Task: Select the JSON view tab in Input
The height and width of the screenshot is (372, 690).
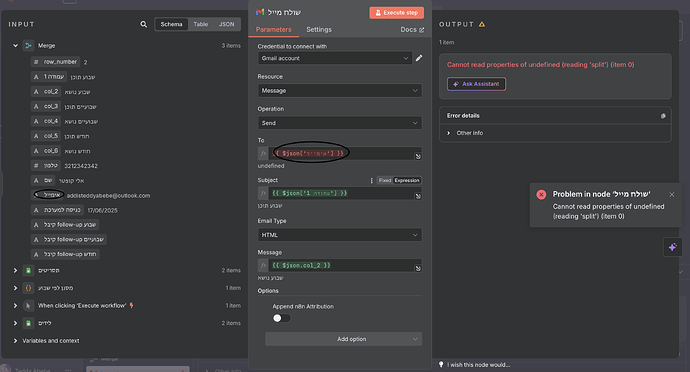Action: coord(227,24)
